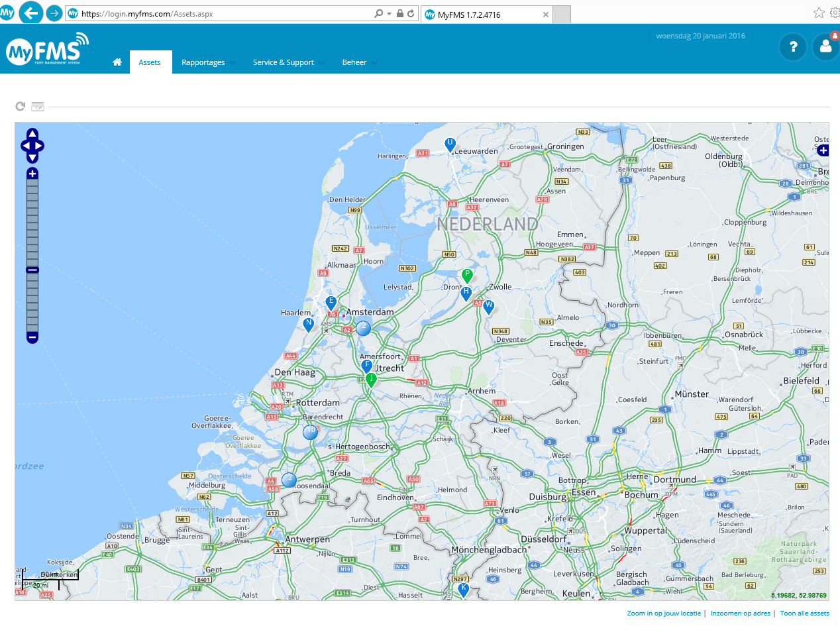The height and width of the screenshot is (638, 840).
Task: Click the map view icon beside refresh
Action: 38,106
